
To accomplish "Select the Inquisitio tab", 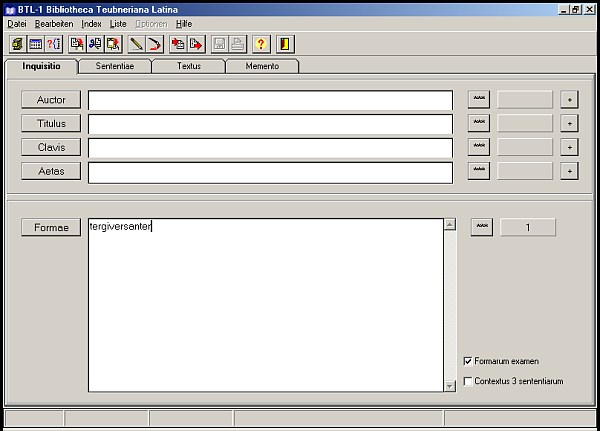I will [41, 66].
